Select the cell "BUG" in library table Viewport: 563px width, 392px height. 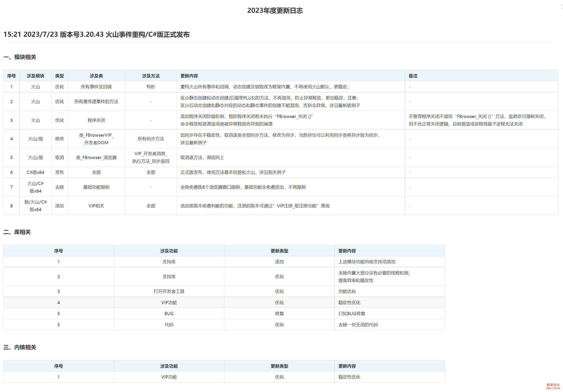point(169,314)
